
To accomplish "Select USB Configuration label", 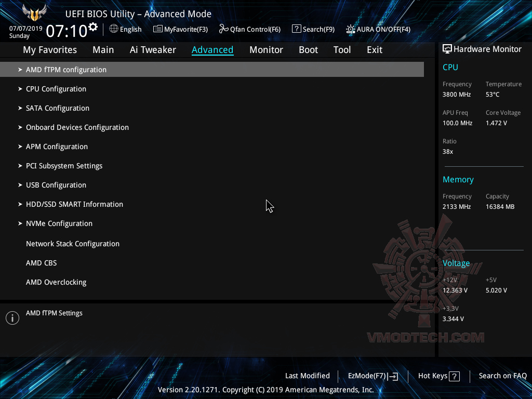I will (x=56, y=185).
